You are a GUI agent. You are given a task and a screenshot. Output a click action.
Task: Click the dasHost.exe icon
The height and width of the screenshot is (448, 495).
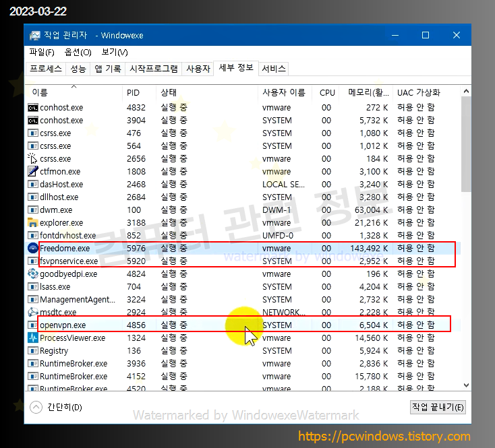coord(33,184)
